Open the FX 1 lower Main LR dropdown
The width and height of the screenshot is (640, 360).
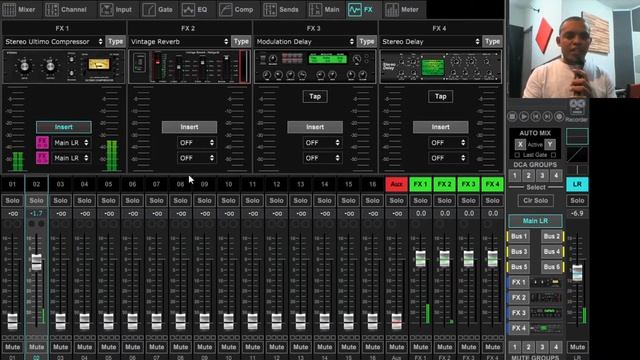point(71,158)
